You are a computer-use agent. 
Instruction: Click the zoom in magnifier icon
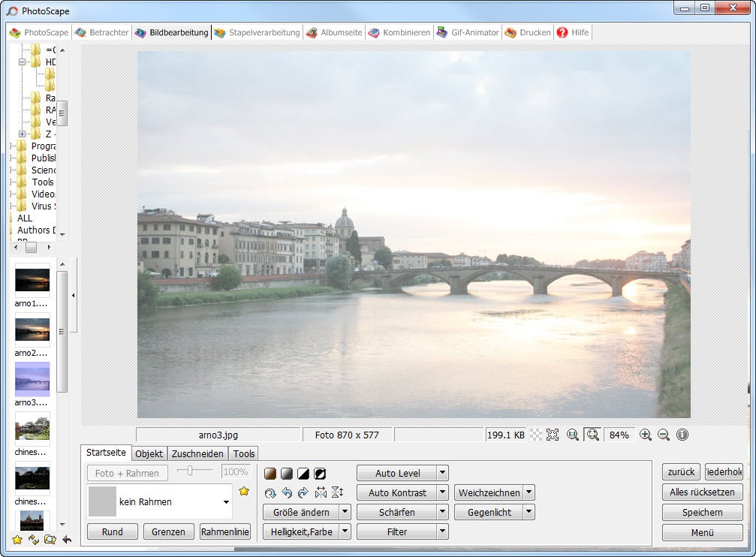(645, 435)
